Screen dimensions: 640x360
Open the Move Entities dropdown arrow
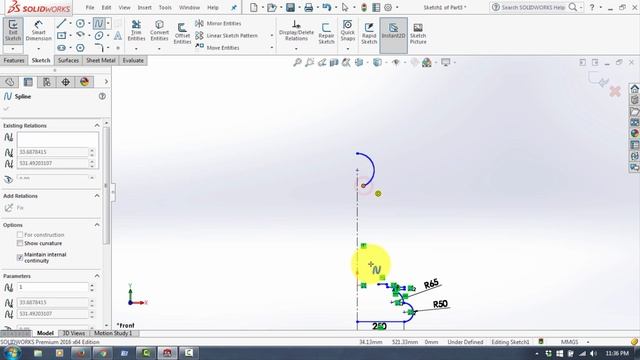point(271,47)
